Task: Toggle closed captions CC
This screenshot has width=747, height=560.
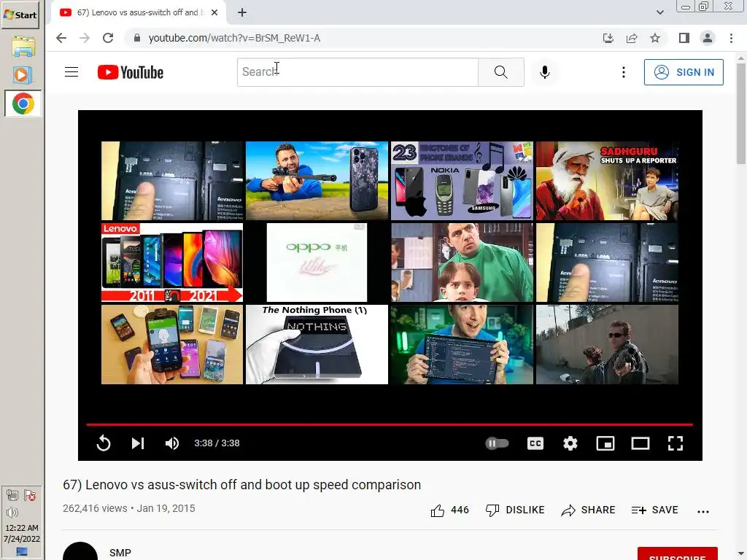Action: coord(535,443)
